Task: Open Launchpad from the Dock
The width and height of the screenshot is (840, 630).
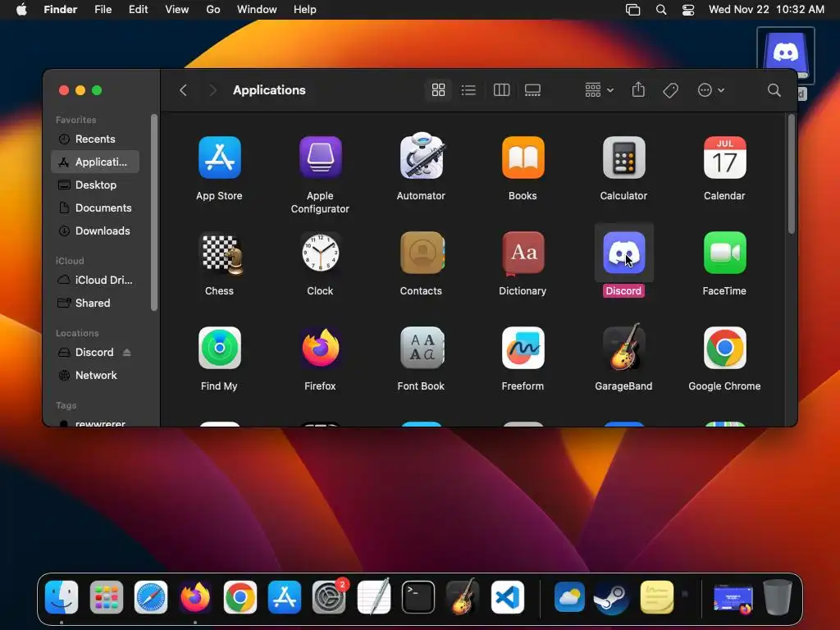Action: 106,597
